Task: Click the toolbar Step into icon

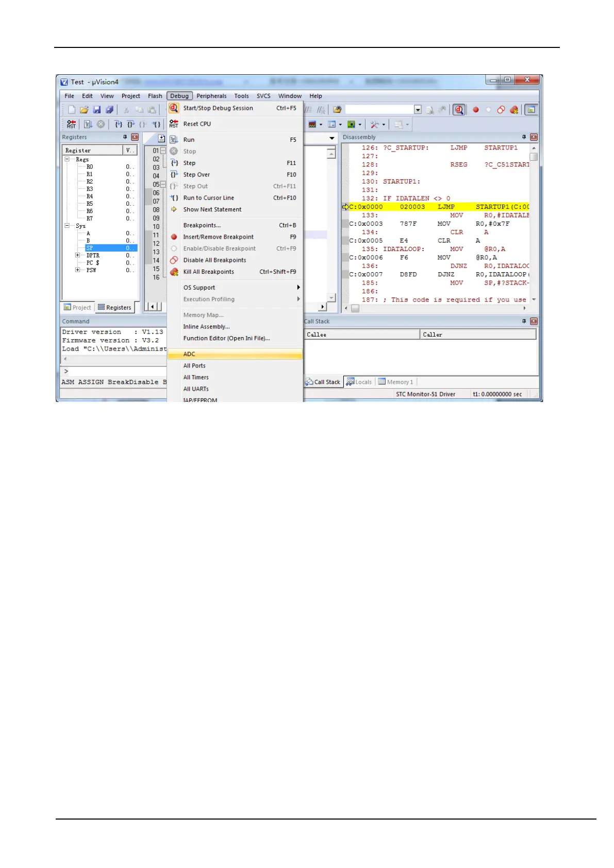Action: (x=118, y=124)
